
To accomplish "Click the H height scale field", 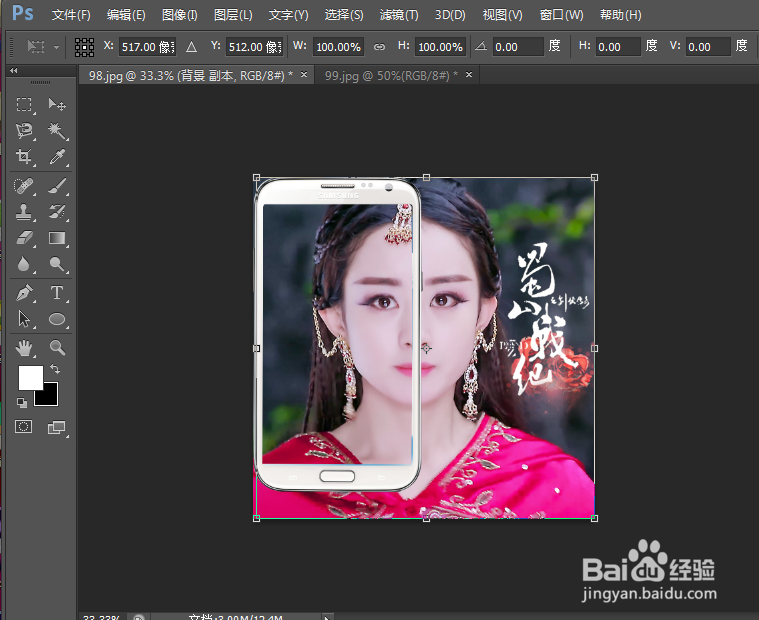I will [x=440, y=47].
